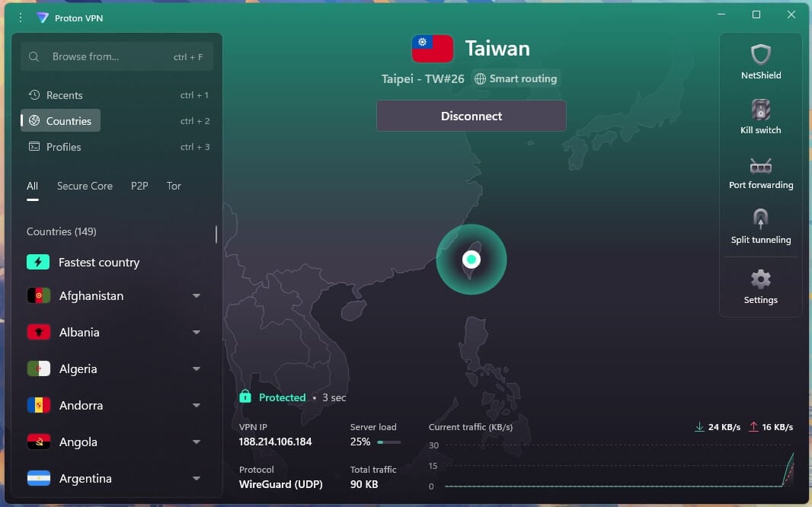
Task: Click the Proton VPN logo icon
Action: click(43, 18)
